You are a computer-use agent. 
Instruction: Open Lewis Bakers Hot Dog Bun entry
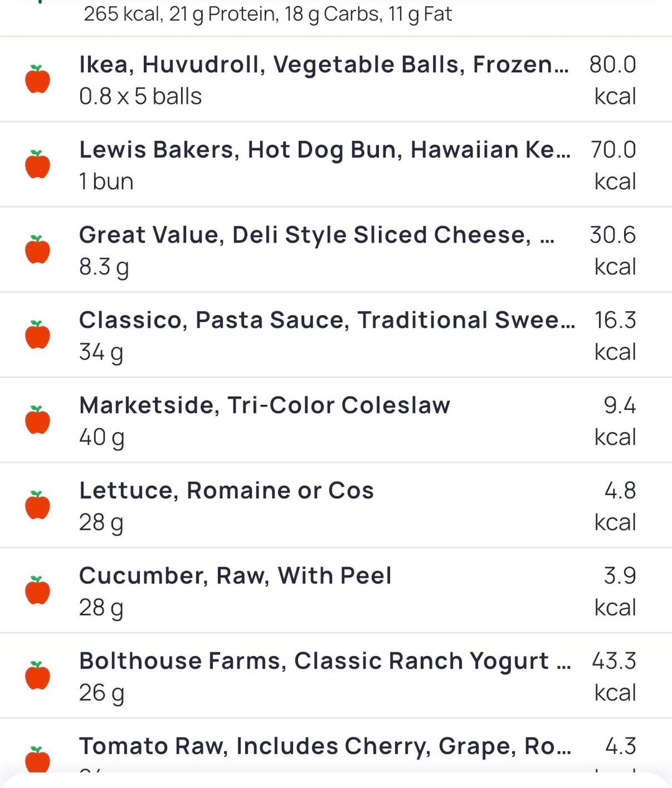(324, 150)
